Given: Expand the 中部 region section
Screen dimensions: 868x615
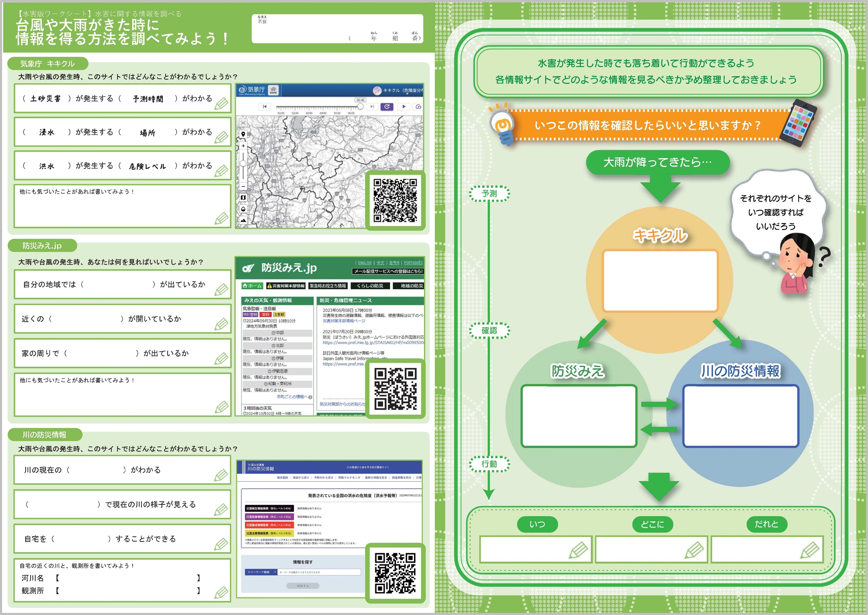Looking at the screenshot, I should [277, 333].
